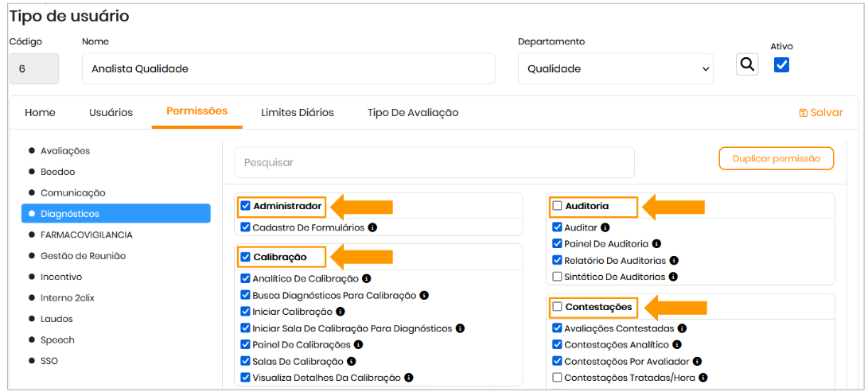
Task: Click the Salvar button
Action: (820, 112)
